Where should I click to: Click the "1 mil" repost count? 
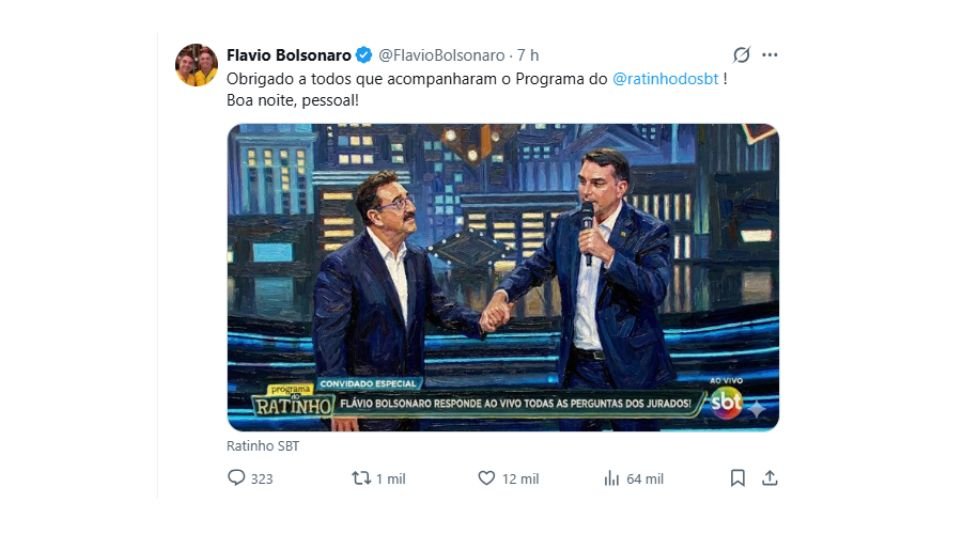[x=390, y=479]
